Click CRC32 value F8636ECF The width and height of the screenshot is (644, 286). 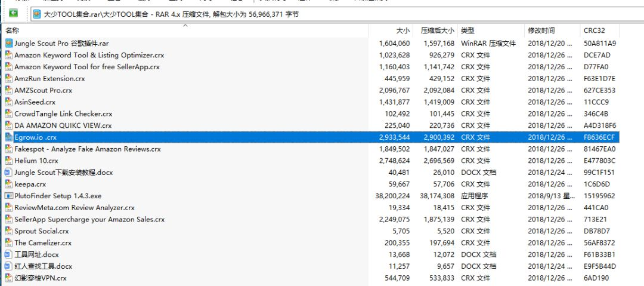(599, 137)
